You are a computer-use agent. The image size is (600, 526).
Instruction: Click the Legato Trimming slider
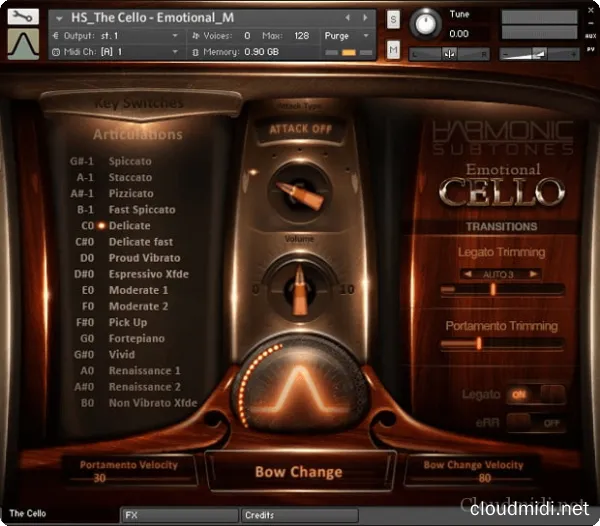[502, 289]
